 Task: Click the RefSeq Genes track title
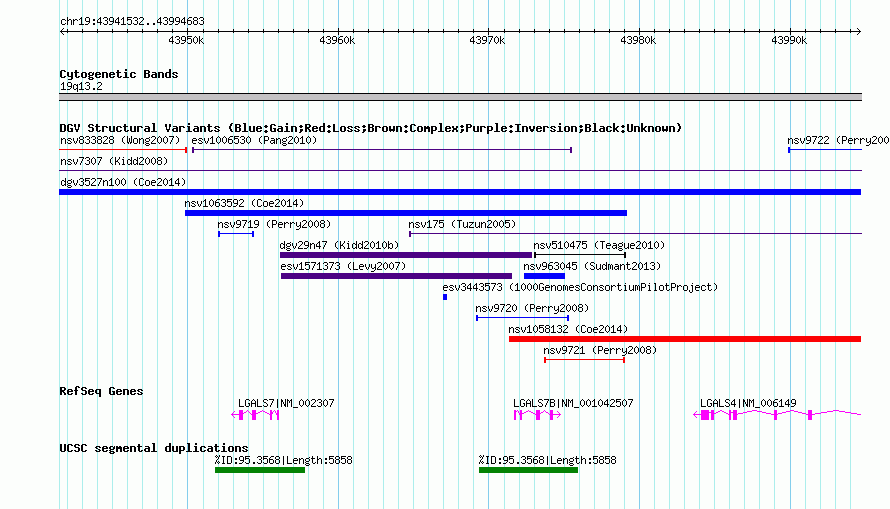tap(101, 391)
